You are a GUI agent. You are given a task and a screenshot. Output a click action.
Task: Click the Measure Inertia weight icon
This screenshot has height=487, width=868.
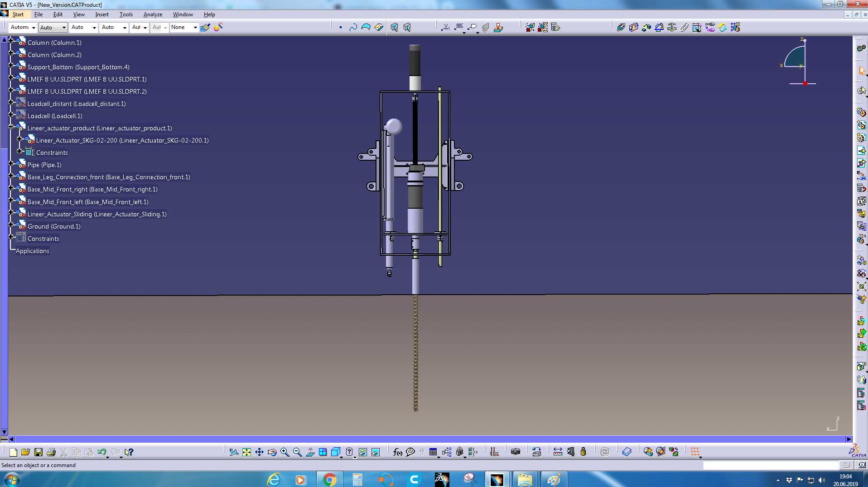tap(583, 452)
